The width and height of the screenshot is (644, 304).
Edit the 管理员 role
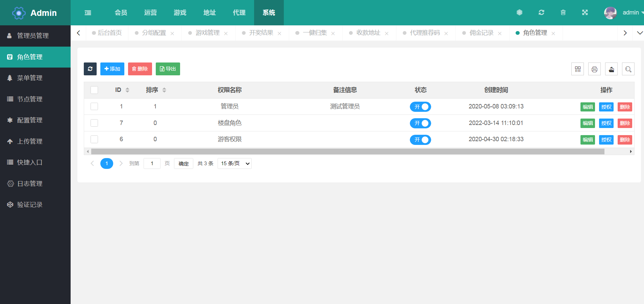coord(588,107)
